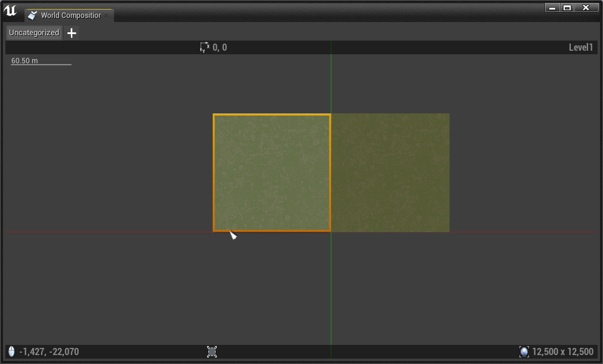The image size is (603, 364).
Task: Select the Uncategorized layer filter button
Action: tap(34, 33)
